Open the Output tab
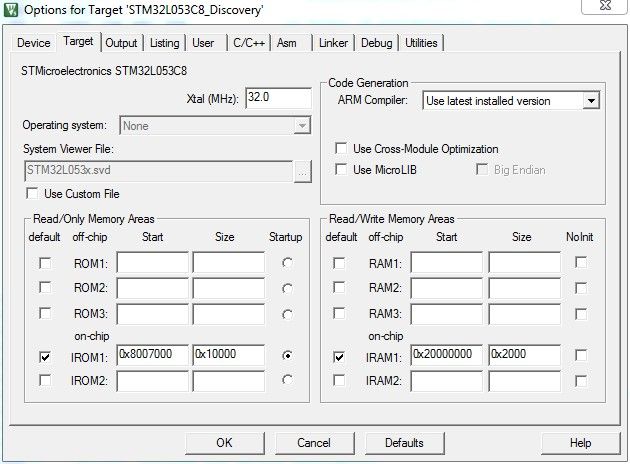Screen dimensions: 630x464 pos(121,43)
